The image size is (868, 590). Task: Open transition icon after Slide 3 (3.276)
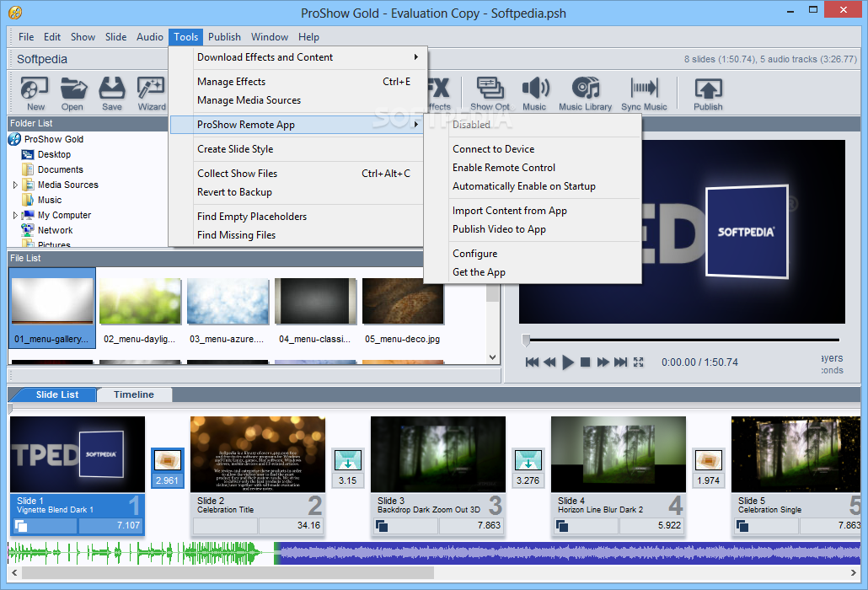pyautogui.click(x=528, y=460)
